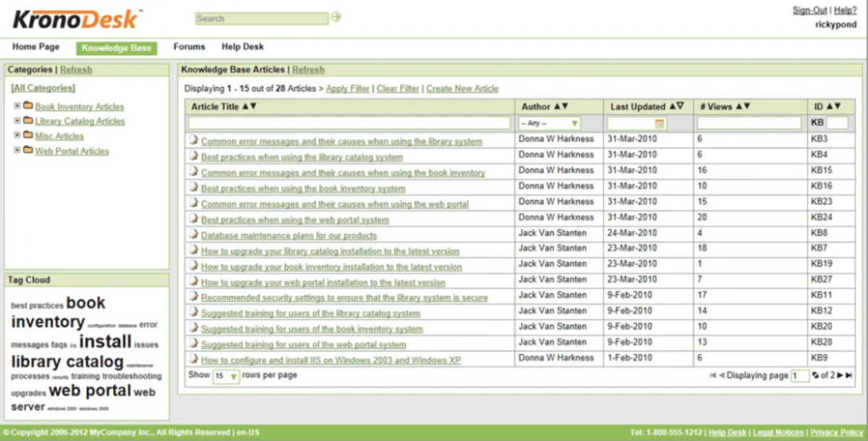
Task: Click the Book Inventory Articles folder icon
Action: point(28,106)
